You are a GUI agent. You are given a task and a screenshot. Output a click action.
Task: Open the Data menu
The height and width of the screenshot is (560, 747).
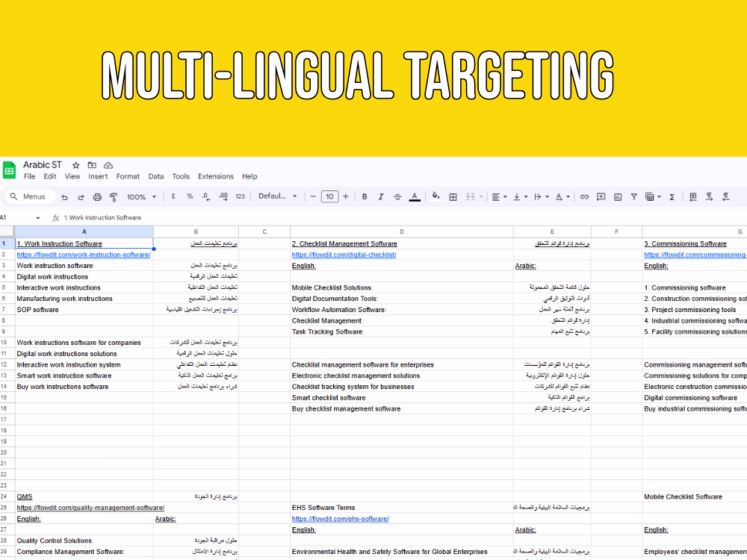point(156,176)
